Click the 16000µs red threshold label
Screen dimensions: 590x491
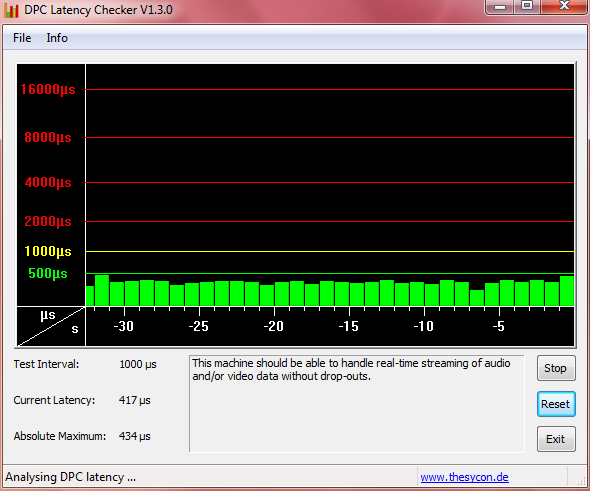click(x=48, y=90)
